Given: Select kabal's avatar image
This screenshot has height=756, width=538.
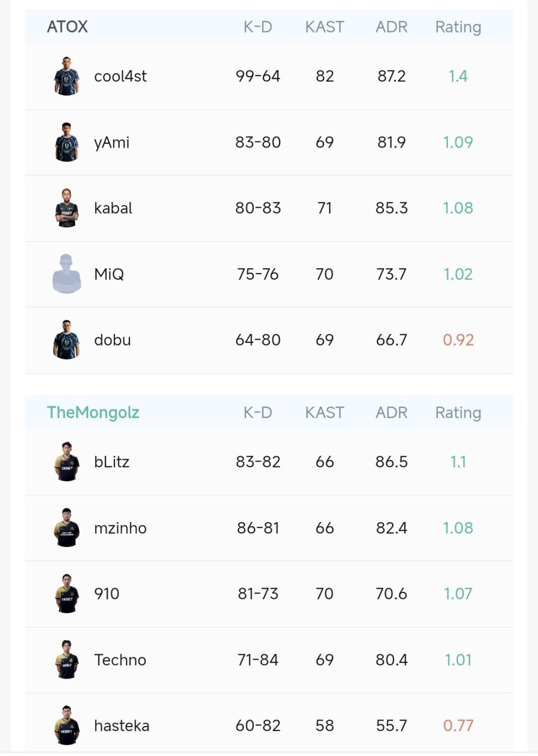Looking at the screenshot, I should (x=66, y=208).
